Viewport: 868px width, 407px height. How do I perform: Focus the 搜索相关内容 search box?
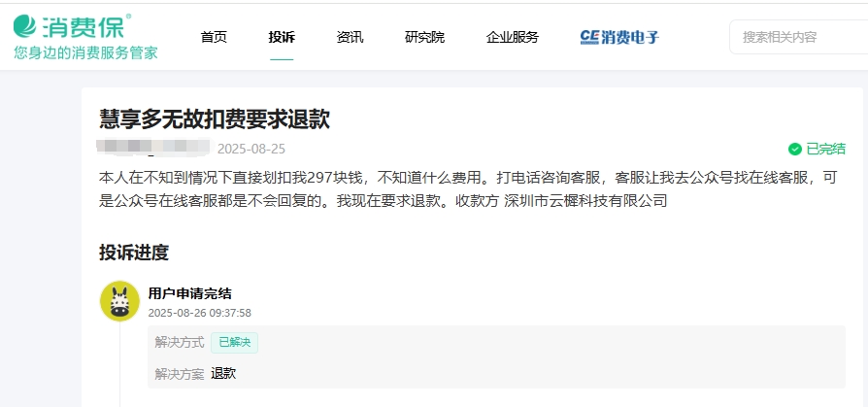pyautogui.click(x=798, y=37)
